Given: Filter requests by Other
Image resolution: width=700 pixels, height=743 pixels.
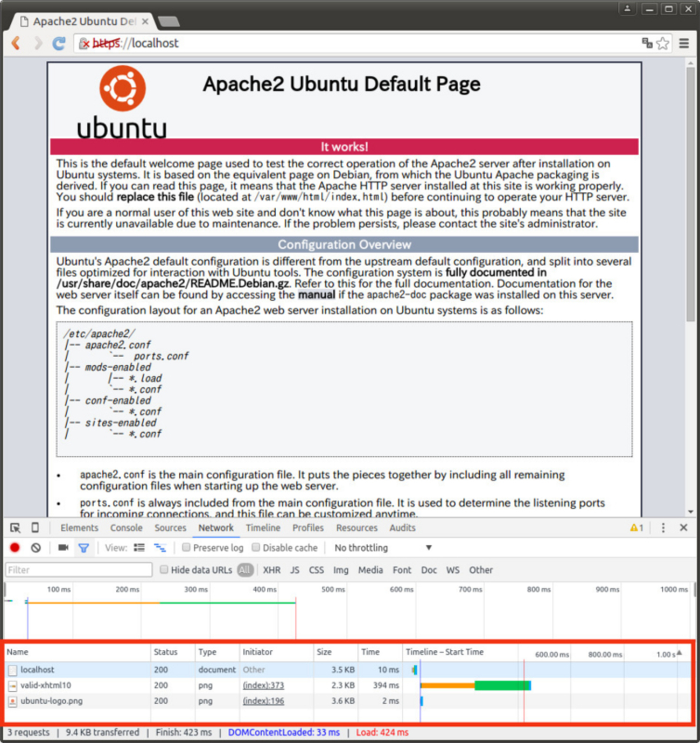Looking at the screenshot, I should [481, 570].
